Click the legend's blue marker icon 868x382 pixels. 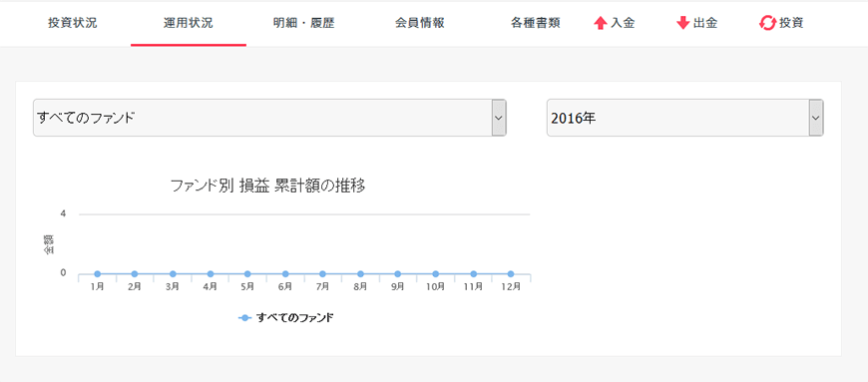[245, 318]
